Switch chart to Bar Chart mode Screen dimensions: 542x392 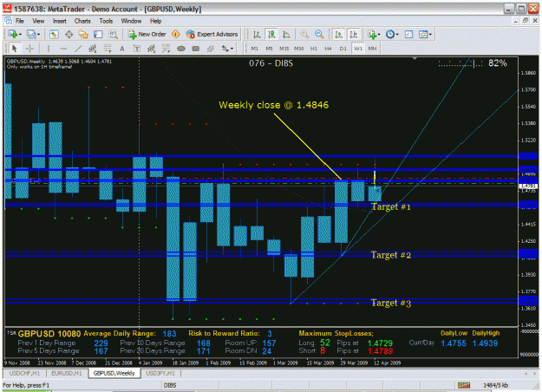(256, 34)
